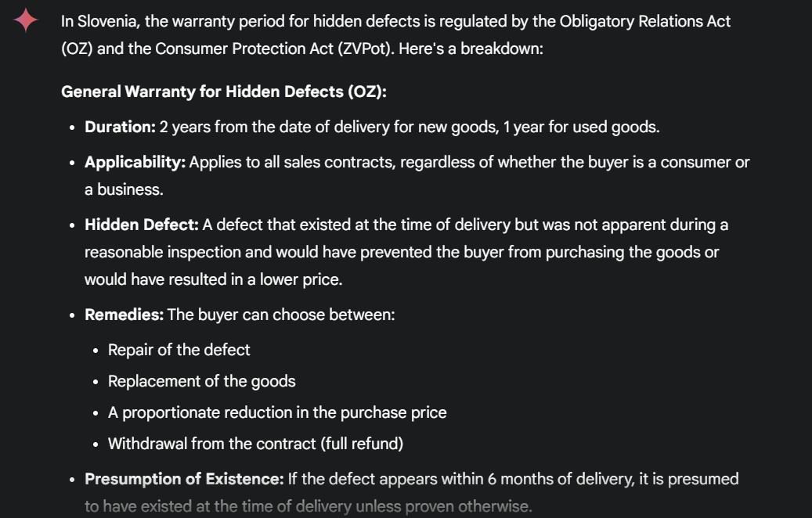Click the 'Obligatory Relations Act' text
Viewport: 812px width, 518px height.
click(644, 21)
